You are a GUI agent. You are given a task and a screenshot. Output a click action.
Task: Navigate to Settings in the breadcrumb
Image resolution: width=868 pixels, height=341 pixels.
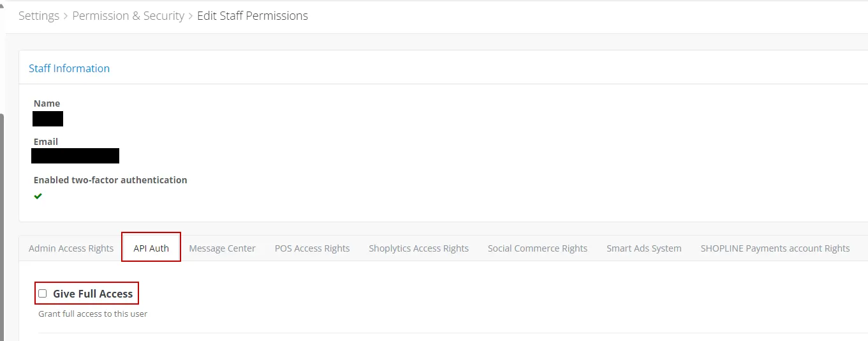tap(39, 16)
